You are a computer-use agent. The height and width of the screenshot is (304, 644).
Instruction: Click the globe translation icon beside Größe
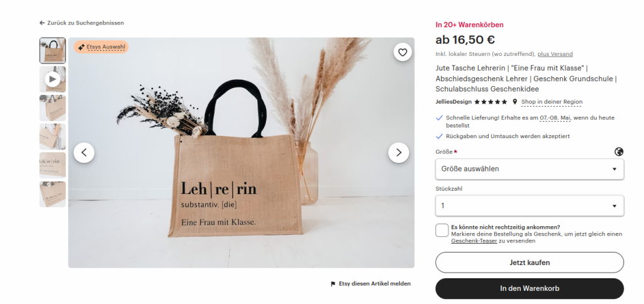tap(619, 152)
